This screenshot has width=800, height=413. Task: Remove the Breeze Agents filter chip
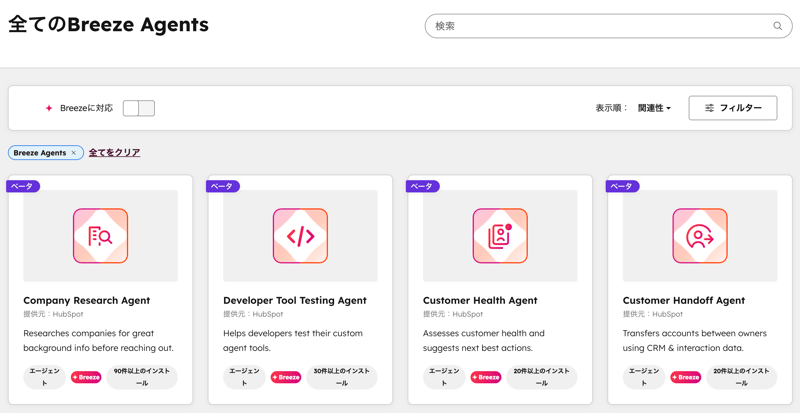[x=73, y=153]
